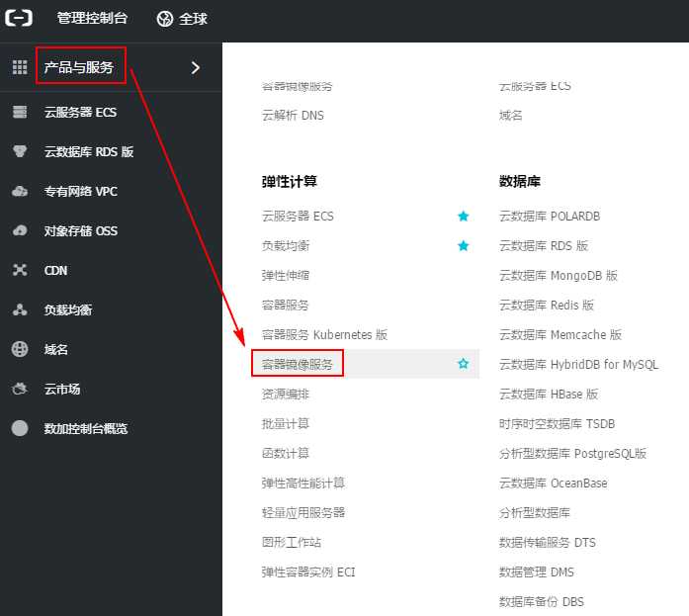Go to 数加控制台概览 in the sidebar
The image size is (689, 616).
[86, 428]
